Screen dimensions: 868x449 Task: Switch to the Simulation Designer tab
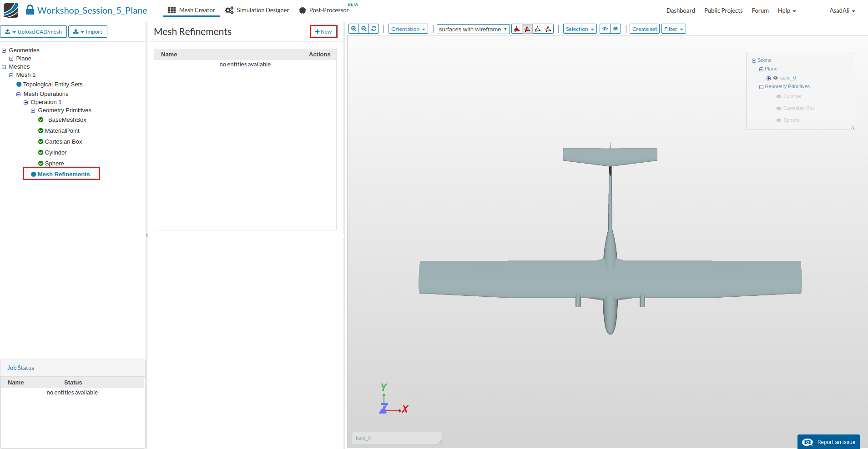click(x=257, y=10)
